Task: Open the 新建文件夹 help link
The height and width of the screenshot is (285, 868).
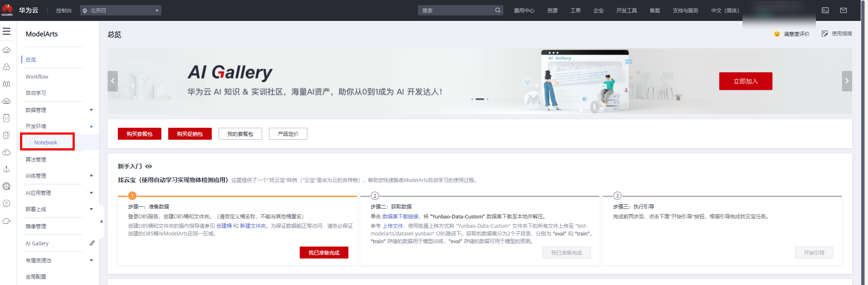Action: click(x=253, y=226)
